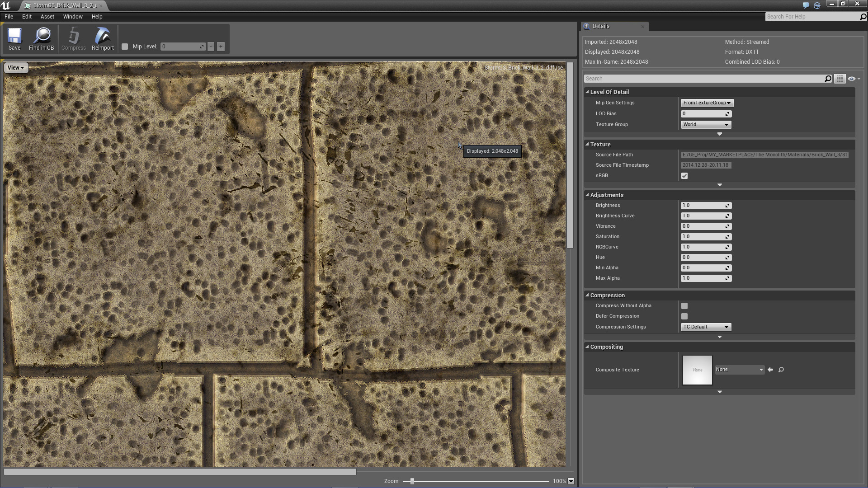
Task: Open the Details panel search magnifier icon
Action: point(828,78)
